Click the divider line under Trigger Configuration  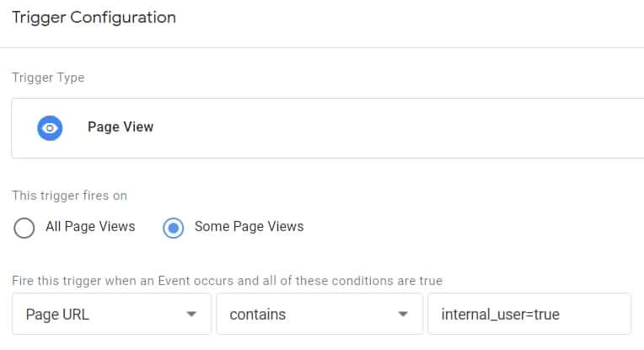(x=322, y=47)
